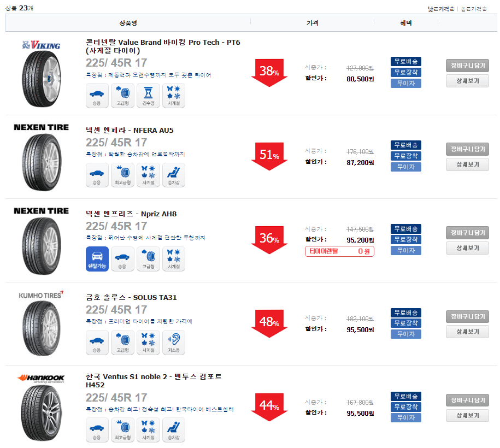Click the 사계절 icon on Nexen NFERA AU5

[x=148, y=175]
